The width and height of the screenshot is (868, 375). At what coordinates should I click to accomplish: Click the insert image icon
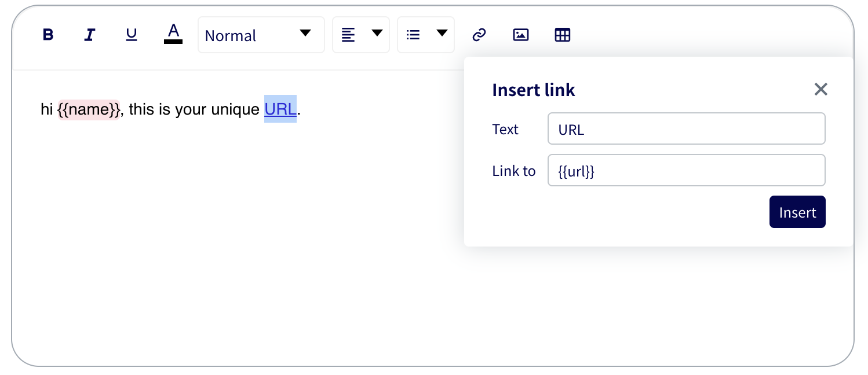pos(521,35)
